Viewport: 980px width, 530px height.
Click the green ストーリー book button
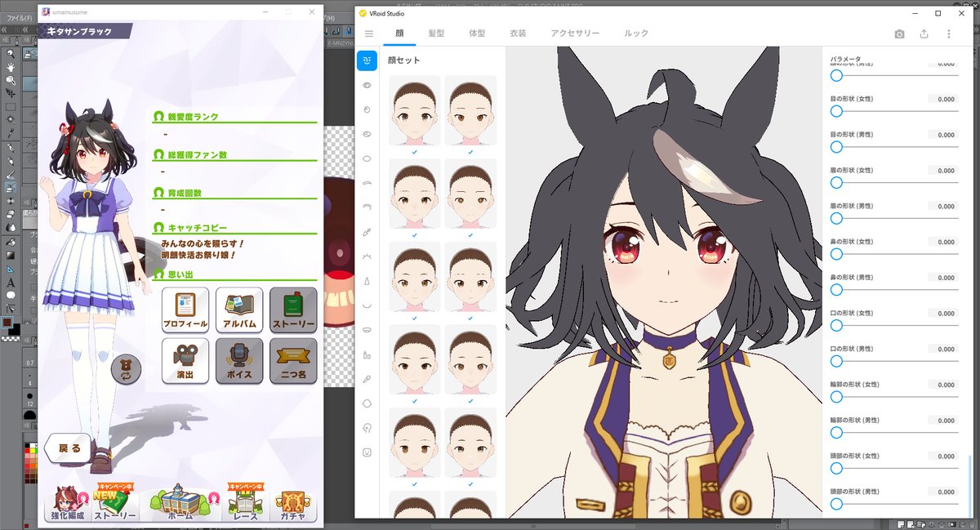[293, 310]
